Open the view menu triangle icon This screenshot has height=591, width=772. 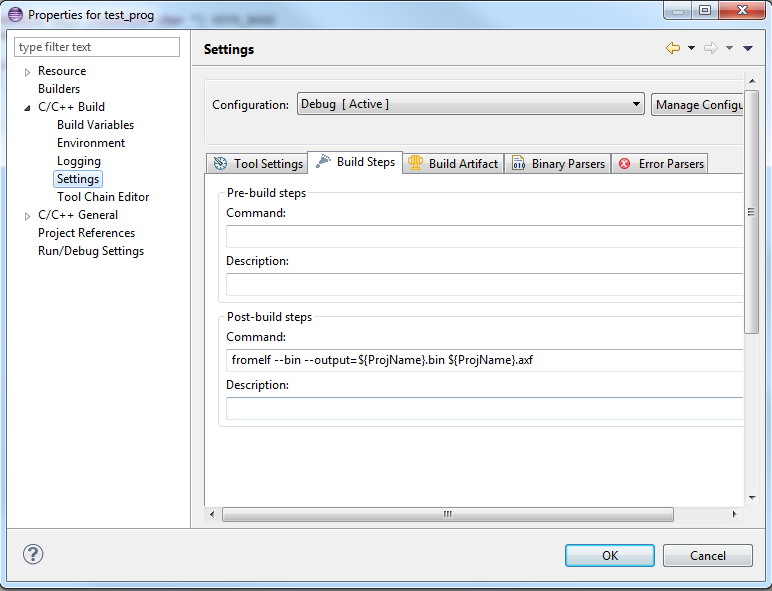point(748,48)
